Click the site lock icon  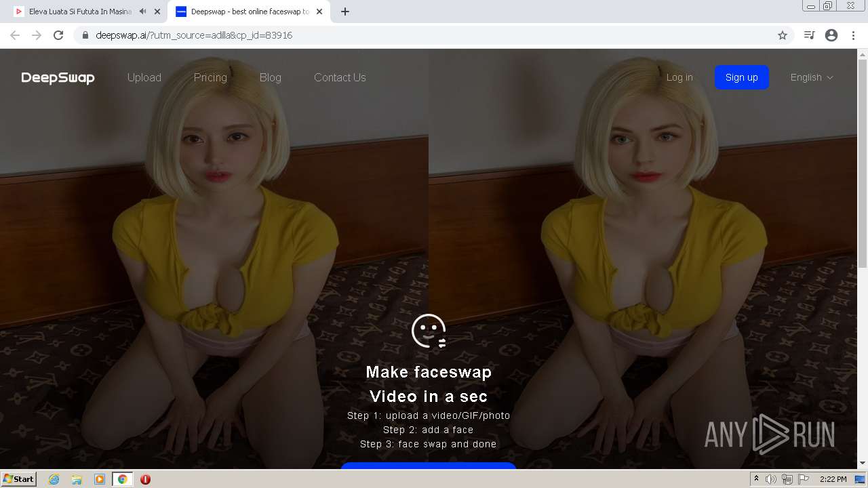click(x=85, y=35)
